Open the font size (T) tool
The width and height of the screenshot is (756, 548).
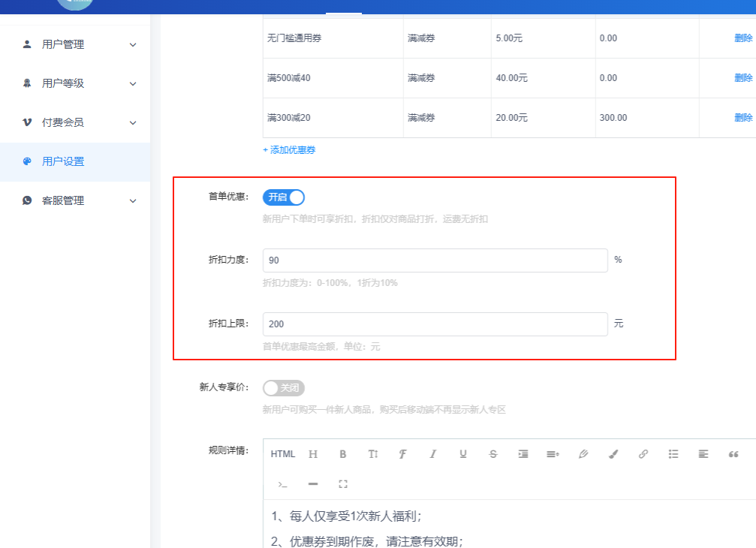(372, 454)
